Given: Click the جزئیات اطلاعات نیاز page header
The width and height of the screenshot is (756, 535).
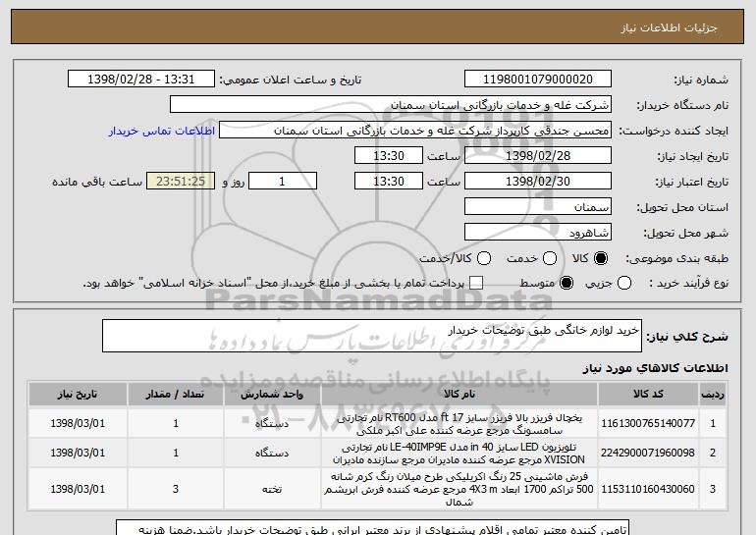Looking at the screenshot, I should pyautogui.click(x=669, y=27).
